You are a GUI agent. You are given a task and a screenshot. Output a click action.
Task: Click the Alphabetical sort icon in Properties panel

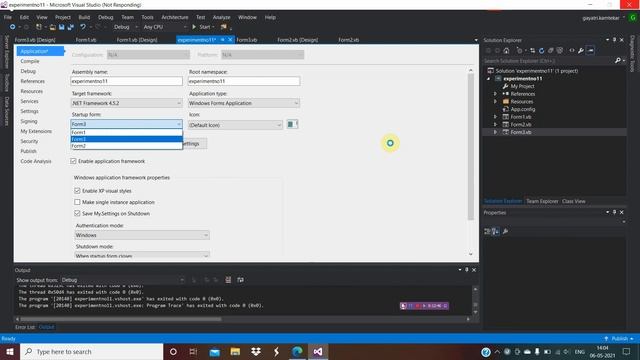496,231
